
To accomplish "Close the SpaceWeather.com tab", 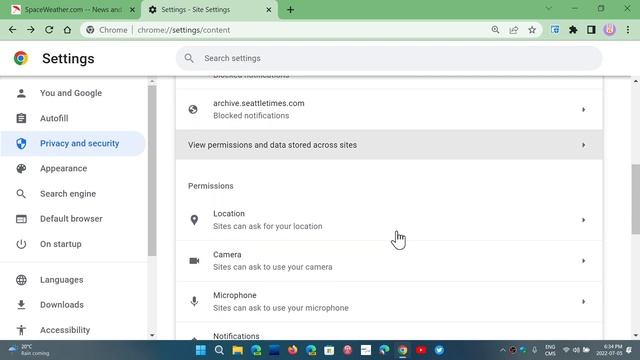I will click(x=132, y=9).
